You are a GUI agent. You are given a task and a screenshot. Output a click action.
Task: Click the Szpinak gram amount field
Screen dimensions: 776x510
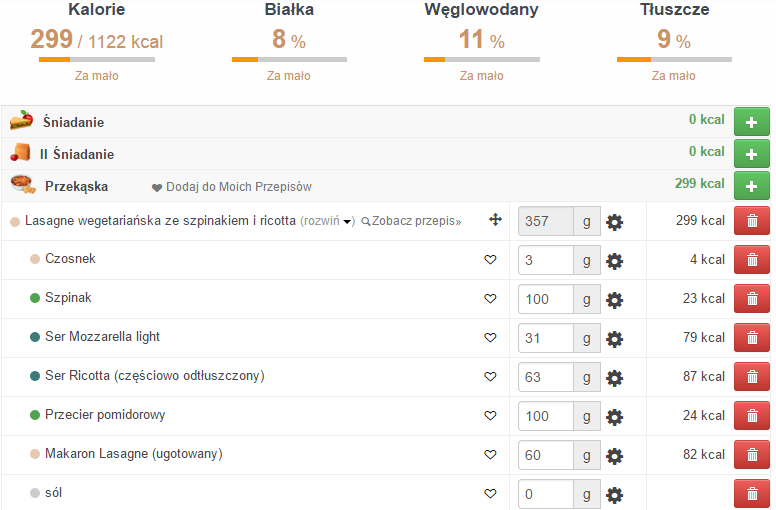(545, 299)
